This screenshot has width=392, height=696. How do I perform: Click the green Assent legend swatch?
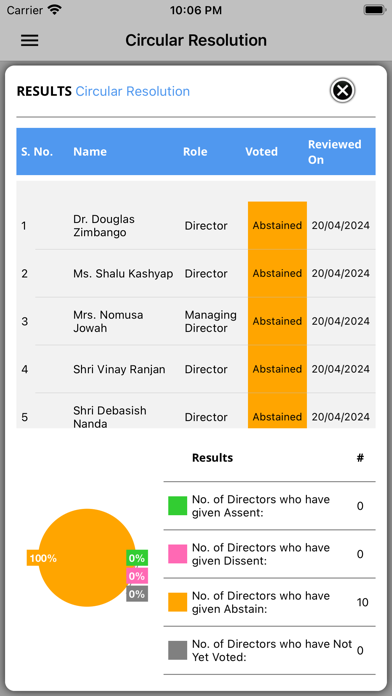(x=178, y=506)
